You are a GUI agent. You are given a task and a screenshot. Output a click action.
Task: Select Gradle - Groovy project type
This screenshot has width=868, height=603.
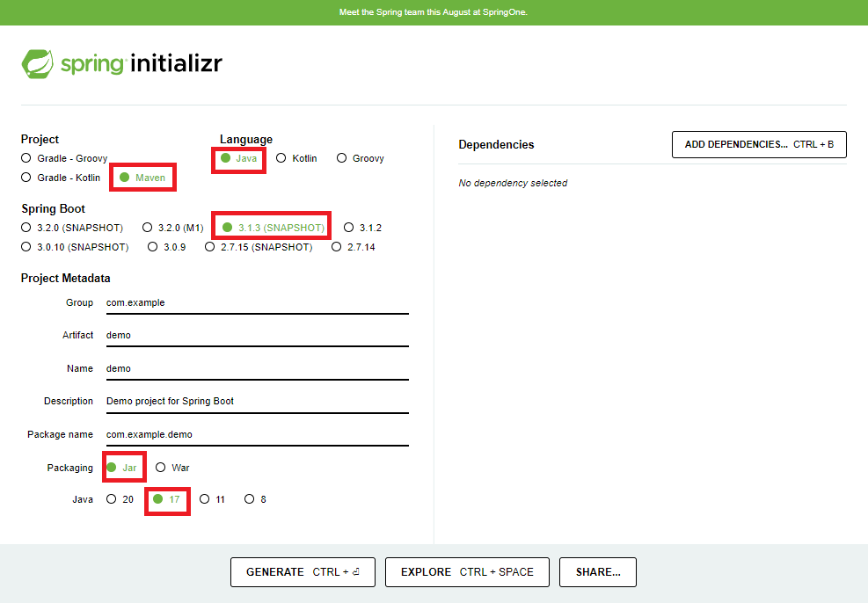click(64, 158)
